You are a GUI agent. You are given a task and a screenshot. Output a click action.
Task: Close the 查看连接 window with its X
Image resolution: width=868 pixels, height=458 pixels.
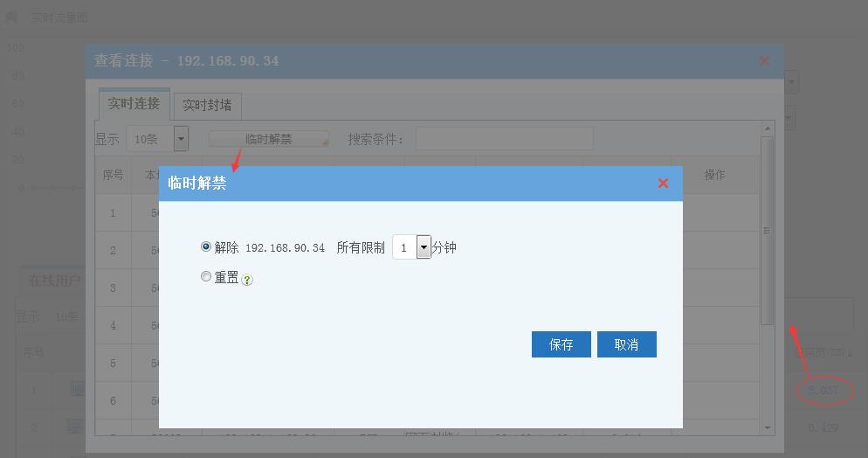764,60
